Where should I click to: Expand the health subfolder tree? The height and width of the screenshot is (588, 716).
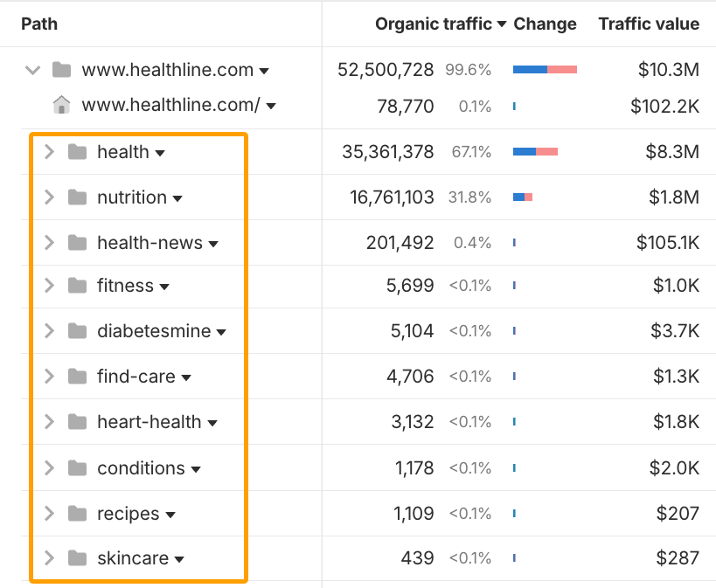click(x=50, y=151)
